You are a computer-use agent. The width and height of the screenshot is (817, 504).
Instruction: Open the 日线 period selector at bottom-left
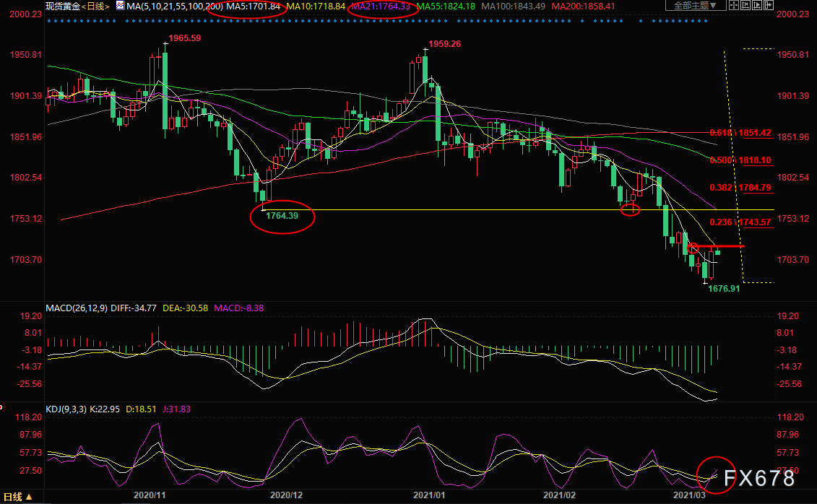18,497
